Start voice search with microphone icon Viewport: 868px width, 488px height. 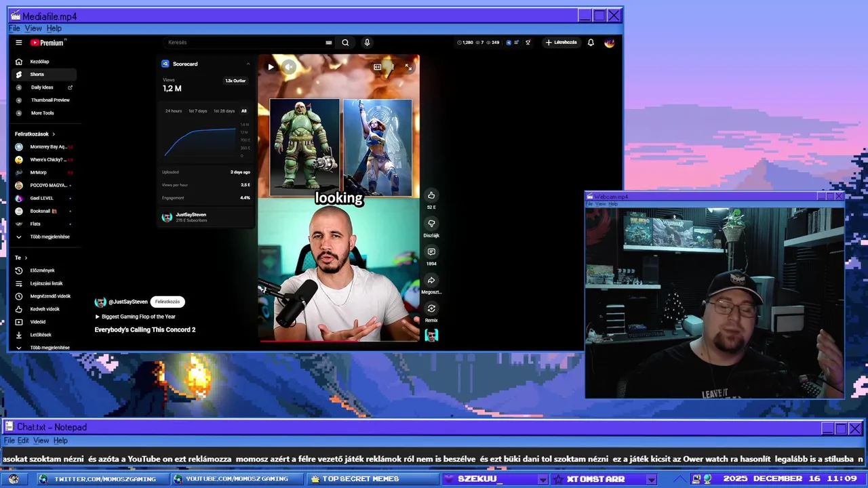point(367,43)
